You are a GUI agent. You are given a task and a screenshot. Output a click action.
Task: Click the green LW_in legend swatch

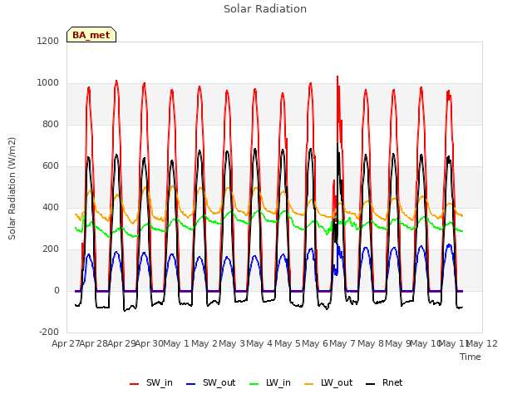[x=254, y=384]
